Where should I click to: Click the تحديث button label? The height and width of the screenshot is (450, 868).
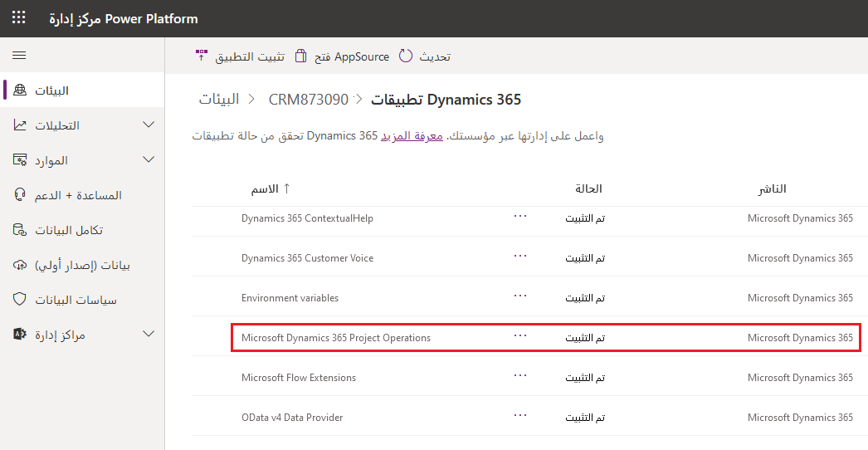pos(435,56)
